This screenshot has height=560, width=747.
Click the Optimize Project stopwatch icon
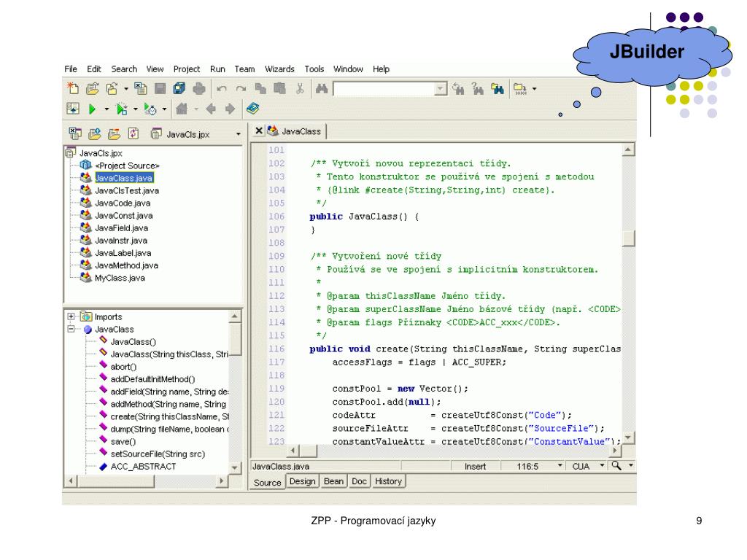click(x=150, y=109)
